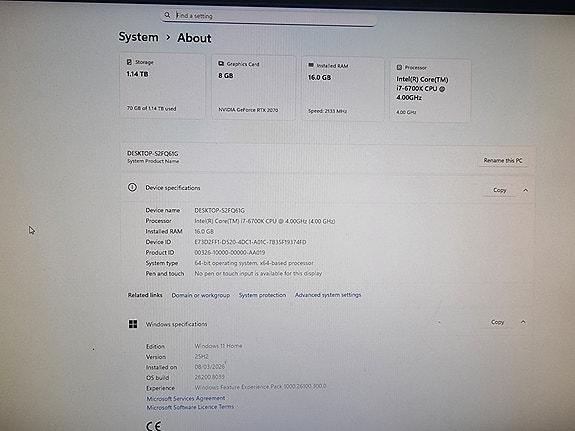Open System protection link
This screenshot has height=431, width=575.
click(x=262, y=295)
